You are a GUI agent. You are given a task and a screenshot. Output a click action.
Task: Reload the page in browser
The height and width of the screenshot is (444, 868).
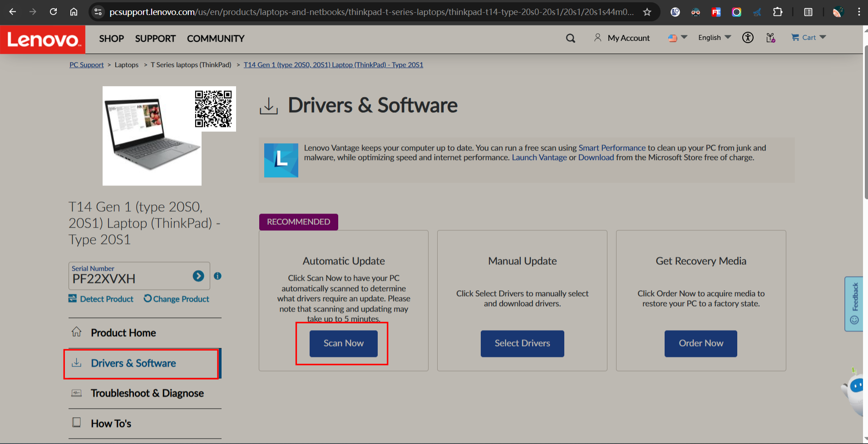53,12
